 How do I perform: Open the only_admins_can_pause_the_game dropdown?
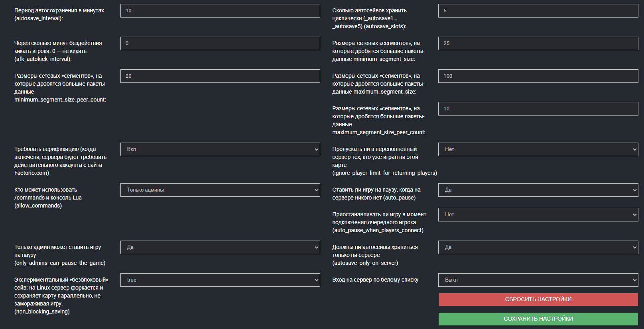[220, 247]
